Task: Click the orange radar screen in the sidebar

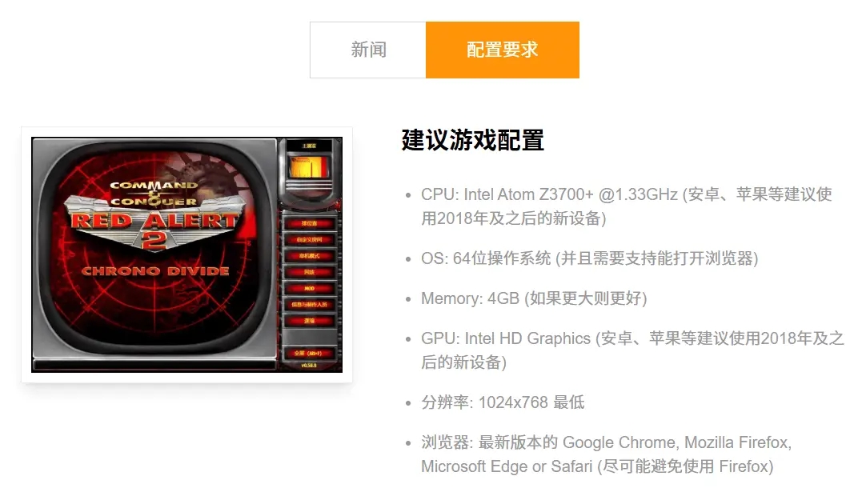Action: (x=309, y=167)
